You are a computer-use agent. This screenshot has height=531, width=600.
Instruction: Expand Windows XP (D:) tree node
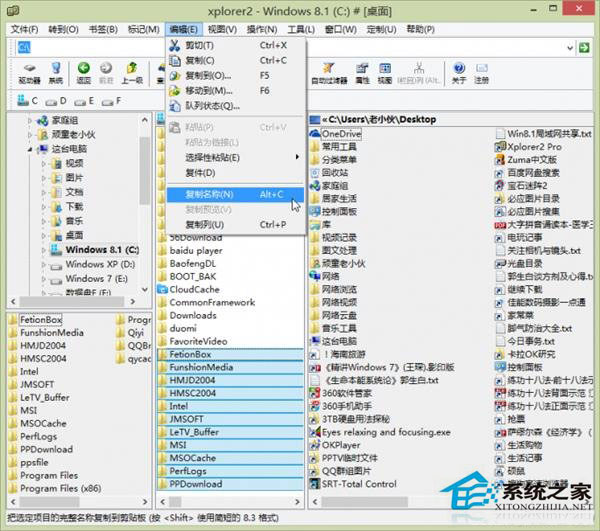pos(43,264)
